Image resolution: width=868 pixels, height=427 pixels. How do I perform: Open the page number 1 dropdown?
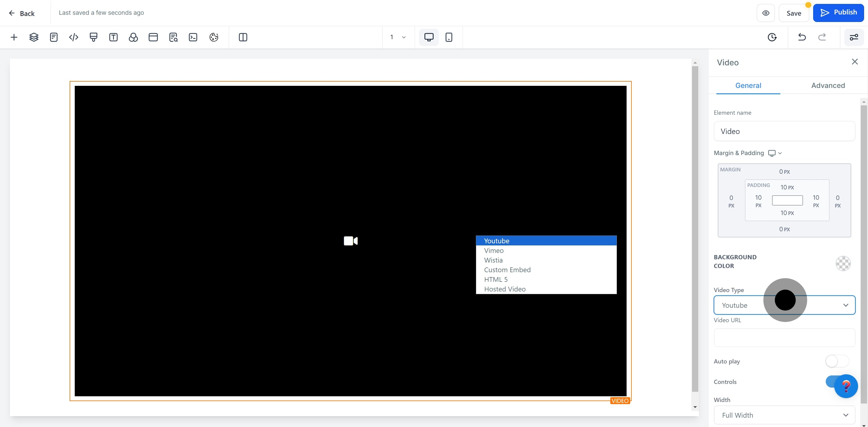[x=398, y=37]
